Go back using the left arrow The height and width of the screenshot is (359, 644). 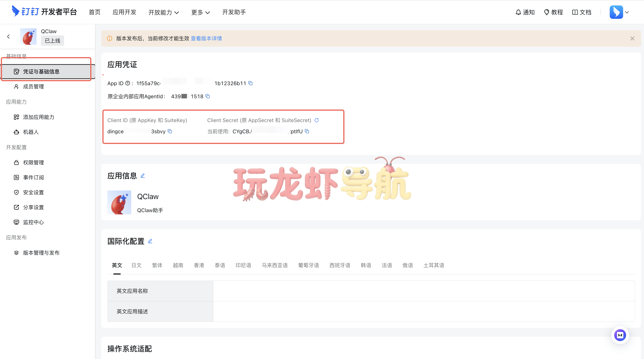(x=9, y=37)
